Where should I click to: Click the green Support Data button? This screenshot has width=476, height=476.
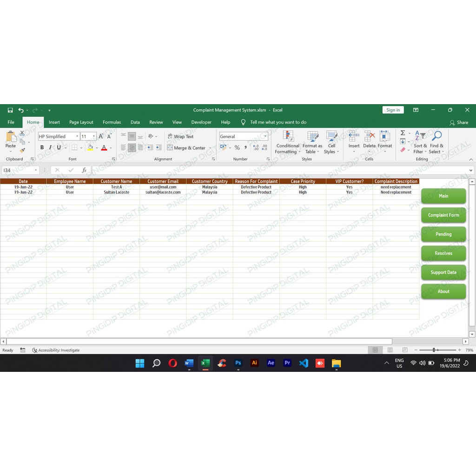pyautogui.click(x=443, y=272)
